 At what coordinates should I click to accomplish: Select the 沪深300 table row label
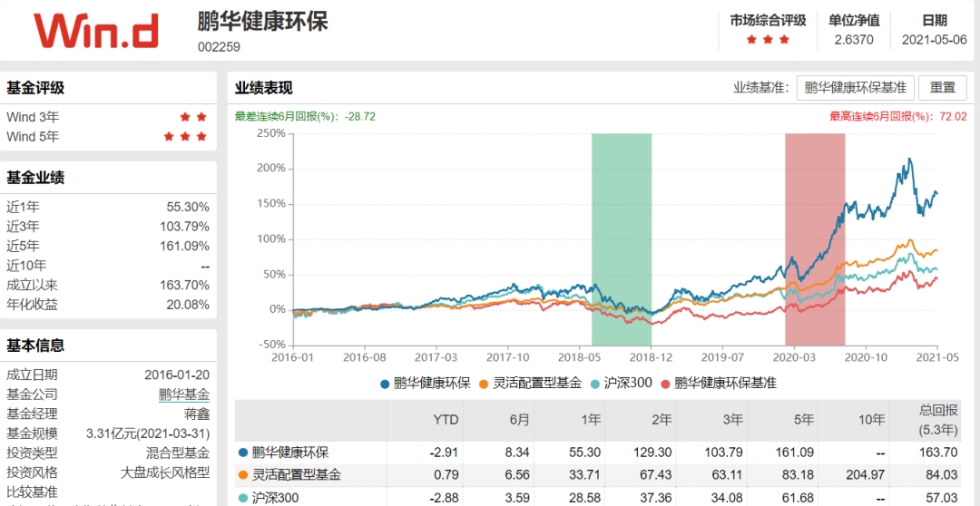276,498
